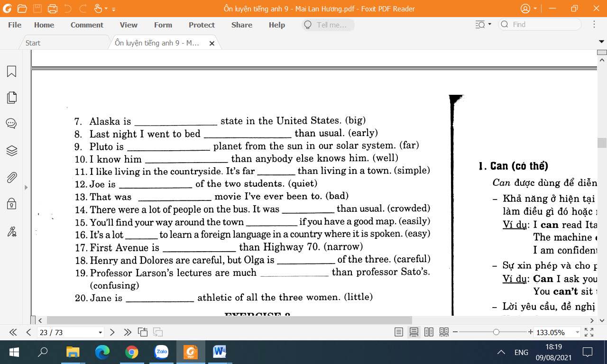Print the document using printer icon
The image size is (607, 364).
pos(53,9)
